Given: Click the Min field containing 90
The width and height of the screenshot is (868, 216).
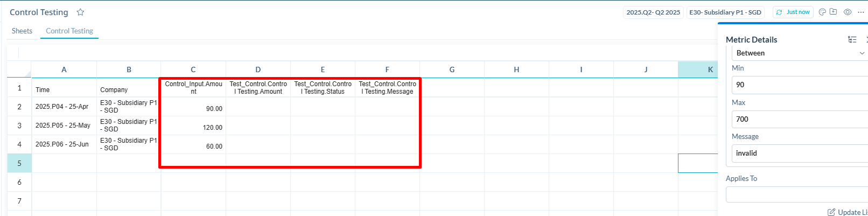Looking at the screenshot, I should 800,85.
